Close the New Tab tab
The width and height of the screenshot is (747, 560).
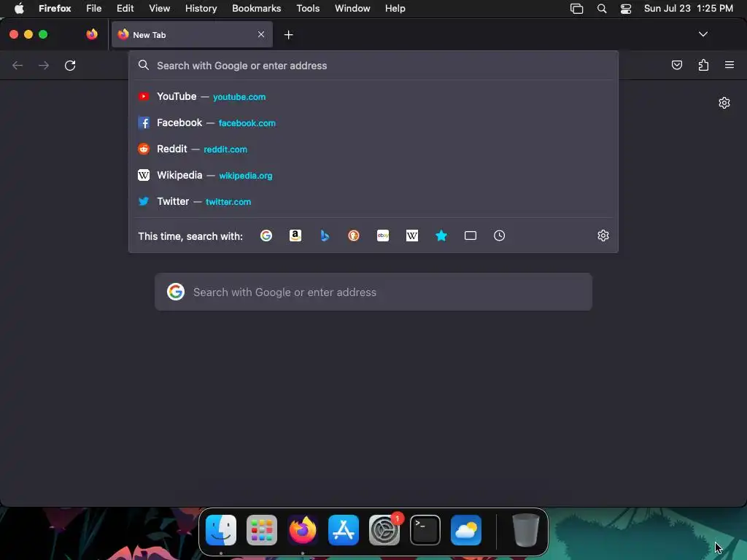click(x=261, y=34)
